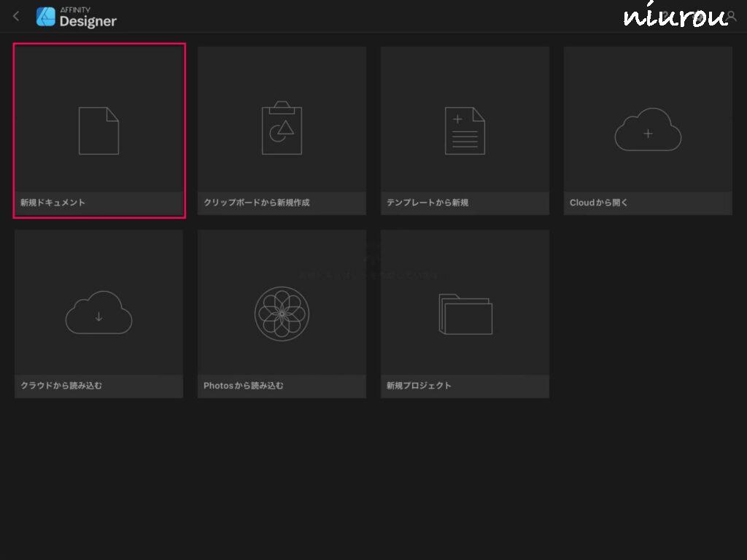Select the テンプレートから新規 label
Screen dimensions: 747x560
tap(427, 203)
